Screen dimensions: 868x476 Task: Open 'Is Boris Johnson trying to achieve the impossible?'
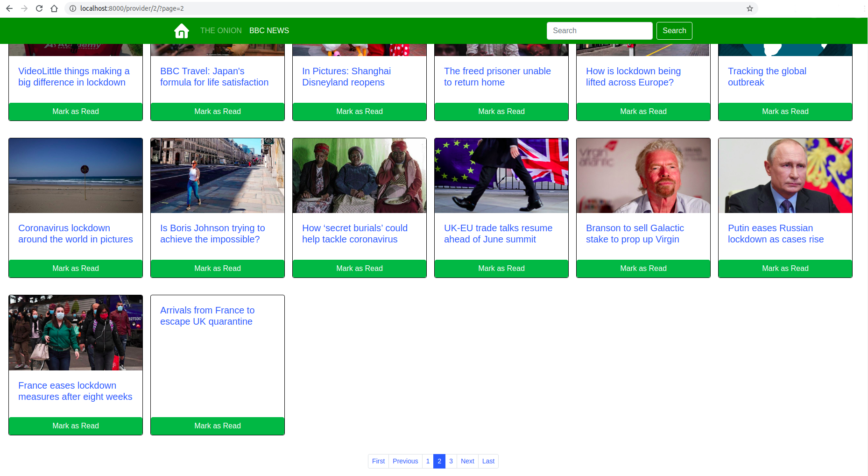click(212, 234)
